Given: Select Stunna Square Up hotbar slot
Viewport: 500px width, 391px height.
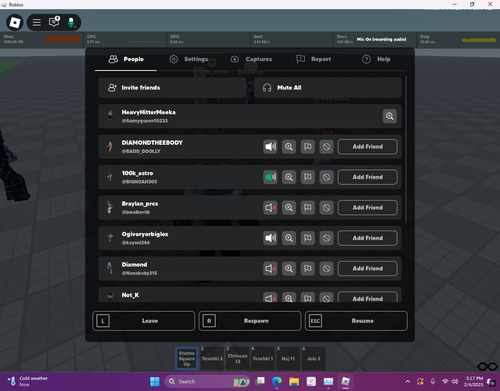Looking at the screenshot, I should point(187,359).
